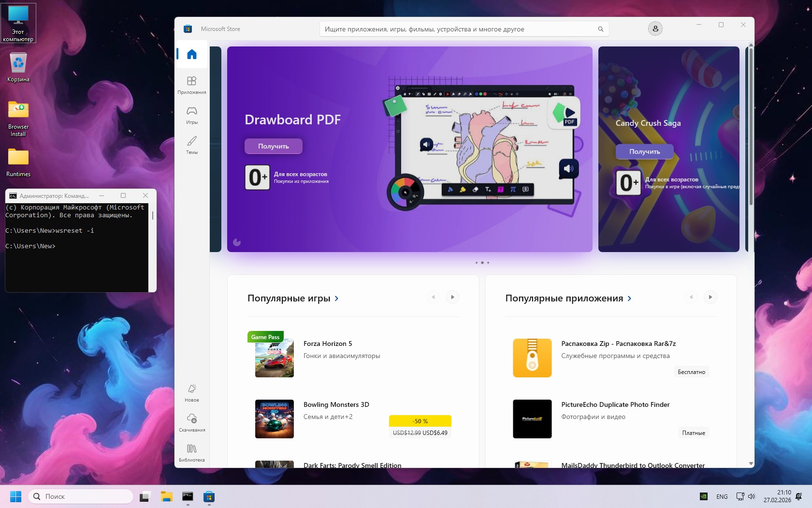The width and height of the screenshot is (812, 508).
Task: Click the Store search input field
Action: pos(459,29)
